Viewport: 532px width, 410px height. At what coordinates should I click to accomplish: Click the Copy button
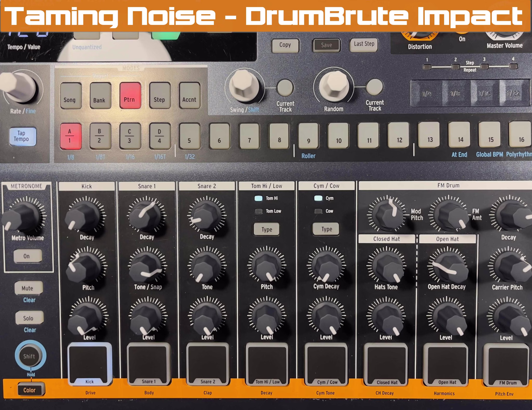(x=285, y=45)
